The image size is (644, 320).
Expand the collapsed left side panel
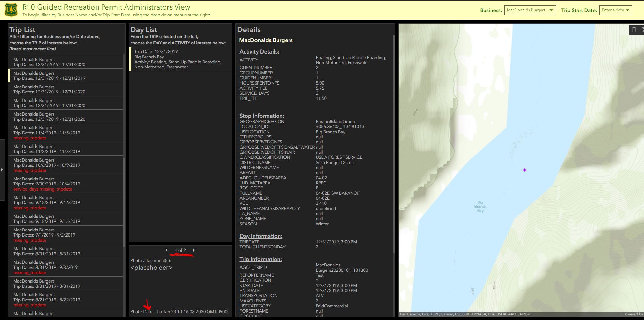(2, 170)
